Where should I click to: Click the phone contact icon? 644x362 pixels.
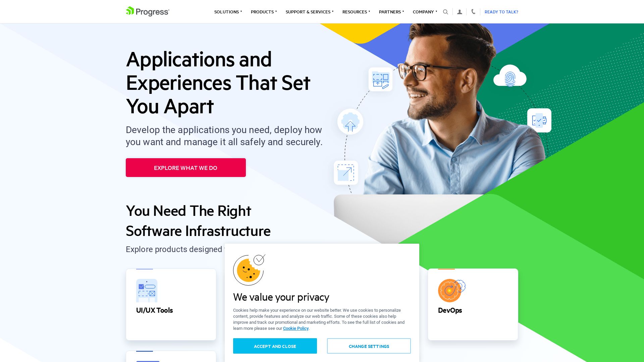472,11
